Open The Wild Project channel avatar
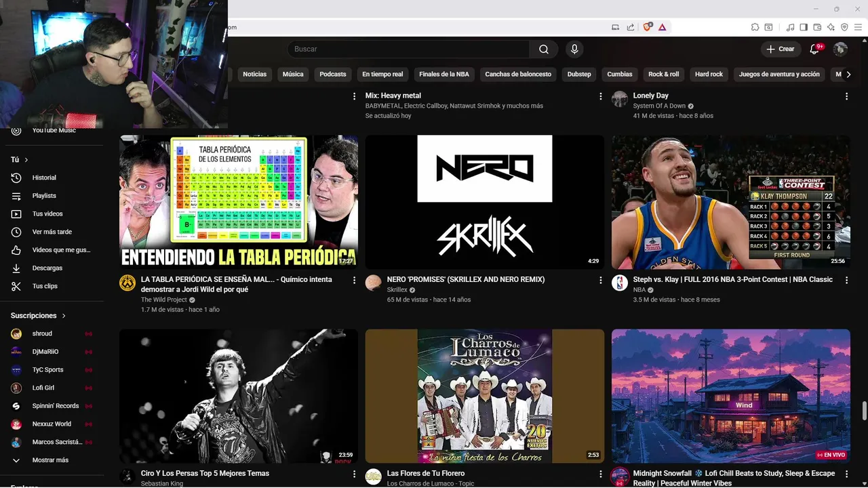Viewport: 868px width, 488px height. pos(127,283)
